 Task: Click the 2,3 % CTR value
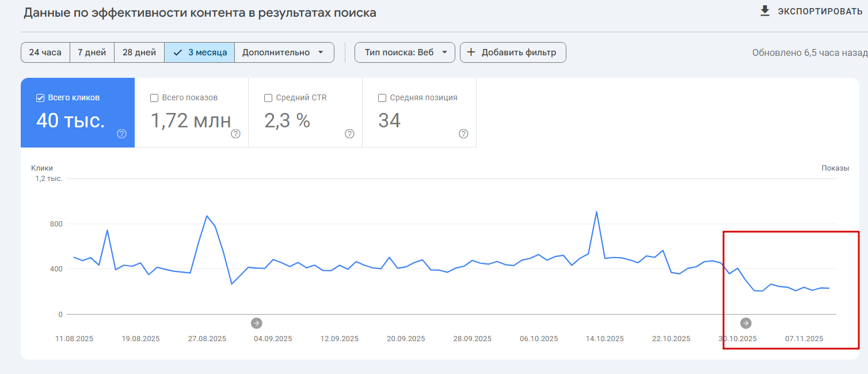287,120
